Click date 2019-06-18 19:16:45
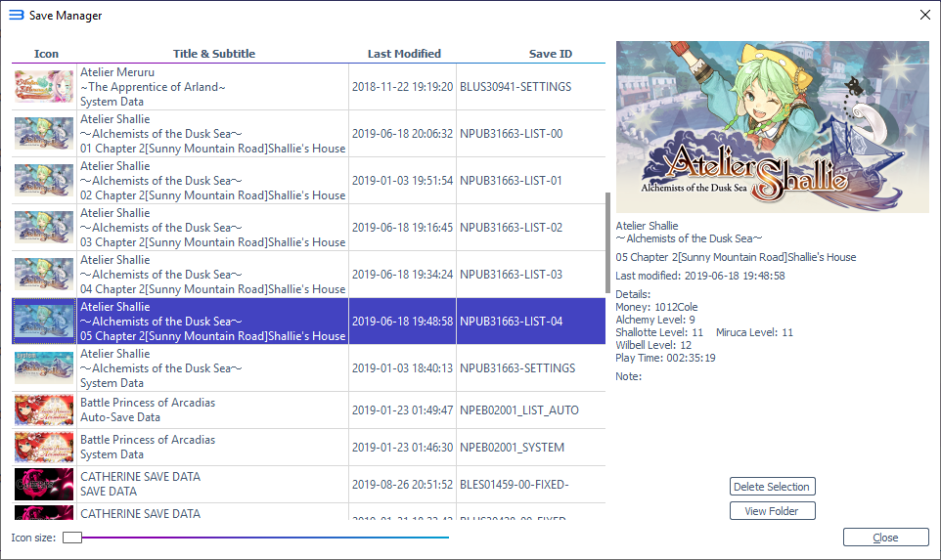 click(x=402, y=228)
